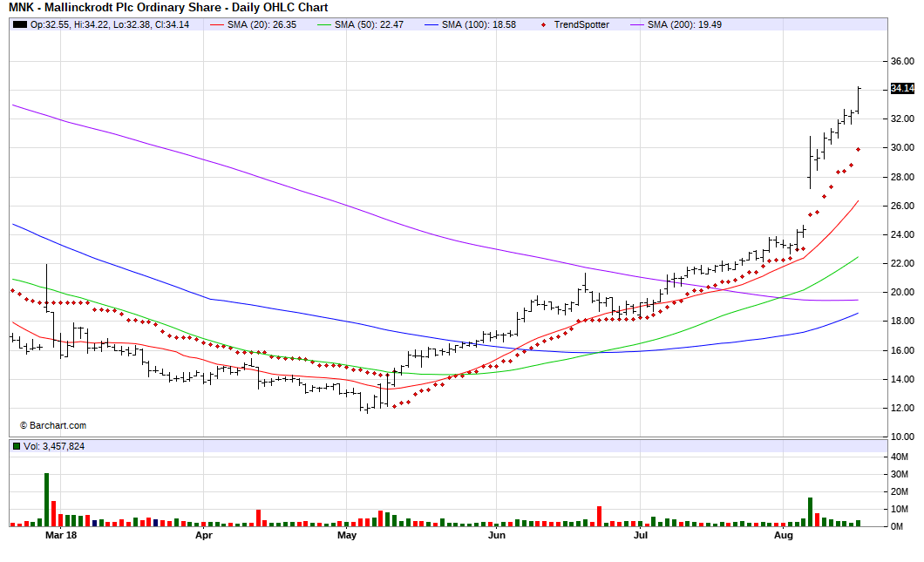Click the purple SMA (200) legend line
Image resolution: width=924 pixels, height=562 pixels.
click(x=637, y=24)
